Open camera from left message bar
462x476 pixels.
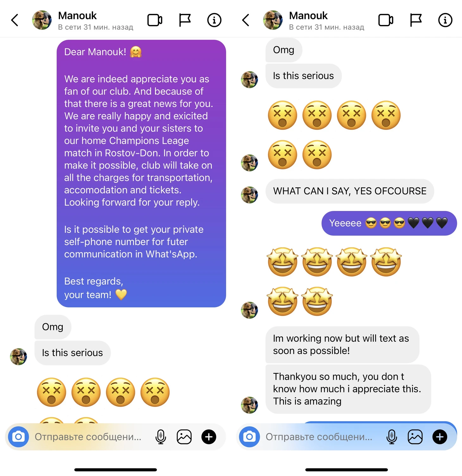pyautogui.click(x=18, y=437)
